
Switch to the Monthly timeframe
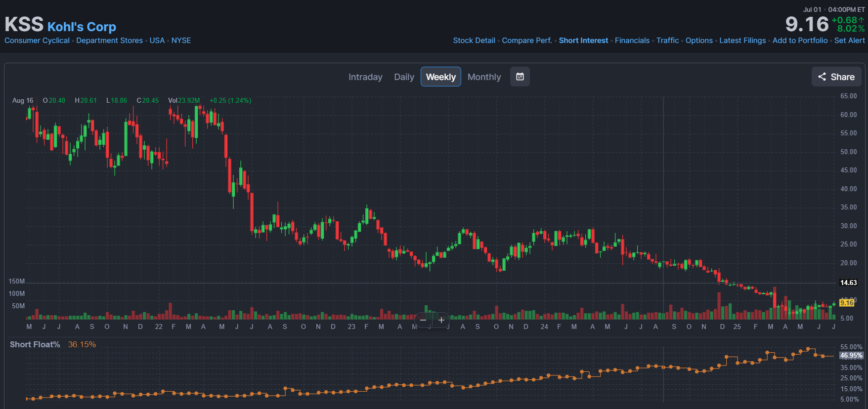(484, 77)
